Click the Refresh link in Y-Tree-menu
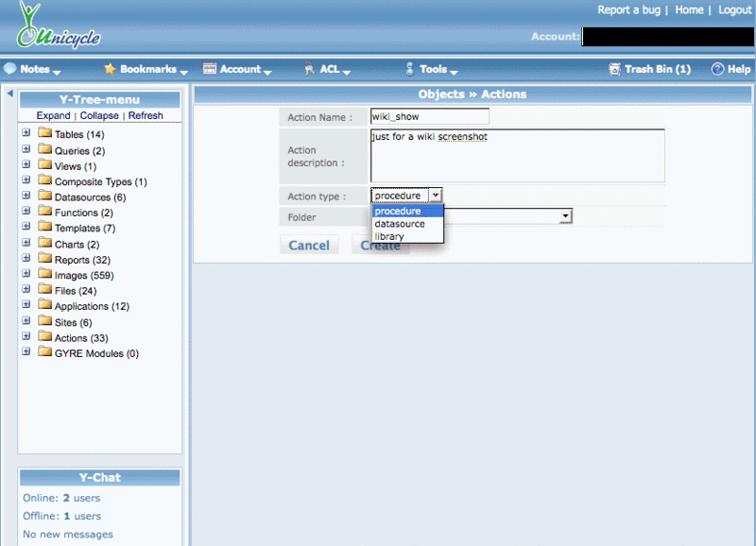The width and height of the screenshot is (756, 546). tap(146, 115)
